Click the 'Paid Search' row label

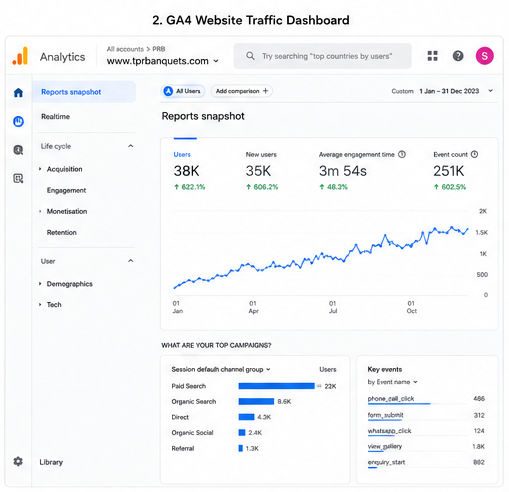pos(189,386)
